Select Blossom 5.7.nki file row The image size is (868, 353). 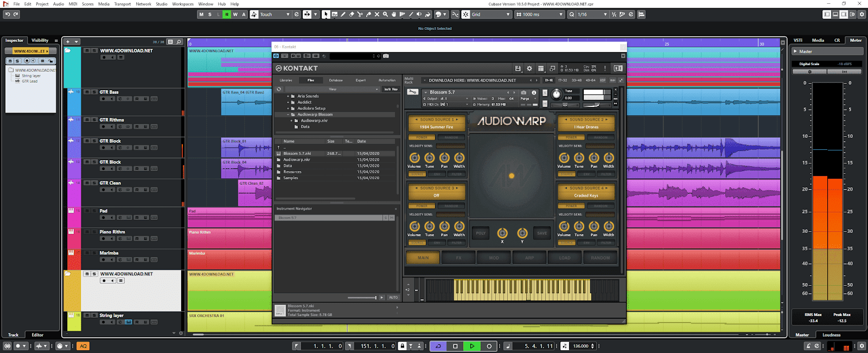(336, 154)
